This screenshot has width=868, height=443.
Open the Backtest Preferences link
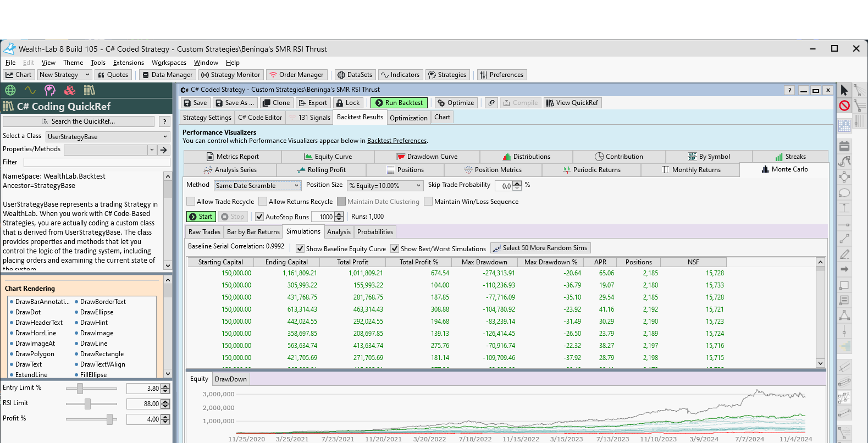pyautogui.click(x=396, y=141)
